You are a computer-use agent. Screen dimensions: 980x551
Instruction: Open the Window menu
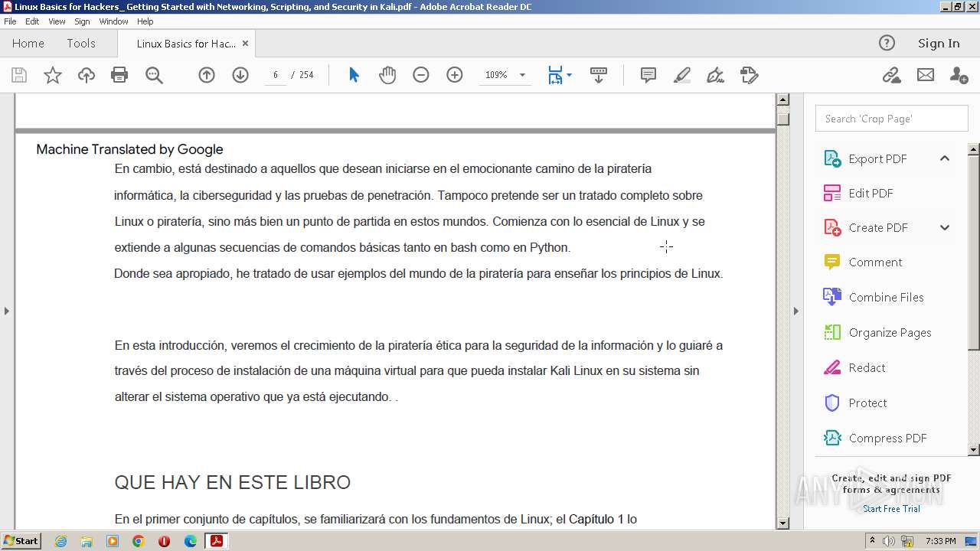pyautogui.click(x=113, y=21)
